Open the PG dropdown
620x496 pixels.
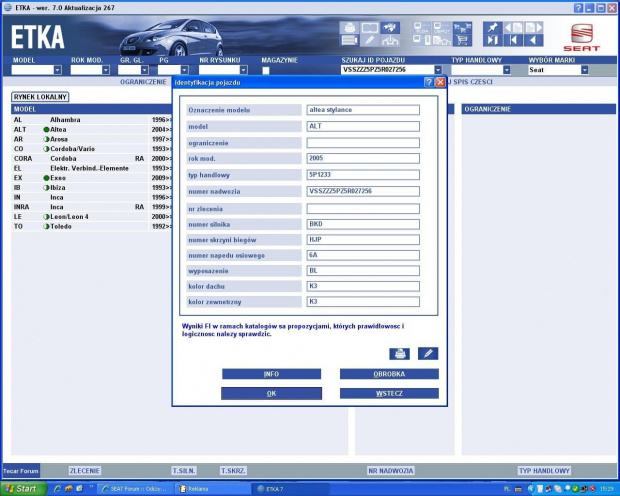click(184, 70)
